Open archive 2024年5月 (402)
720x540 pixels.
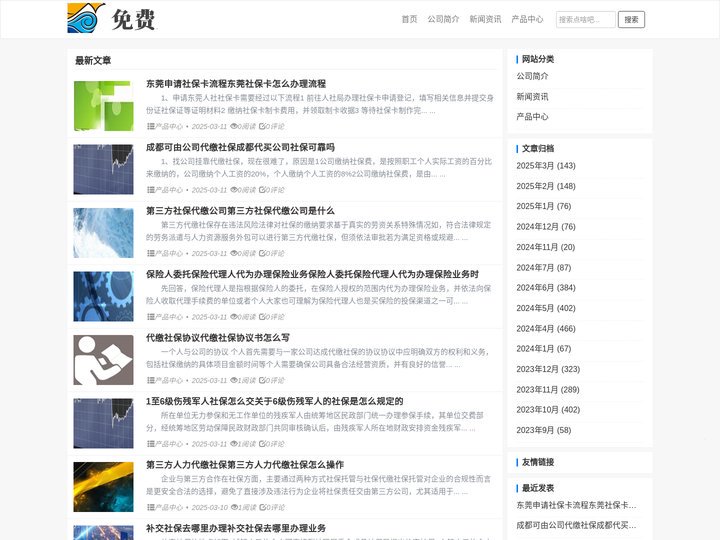pyautogui.click(x=546, y=308)
